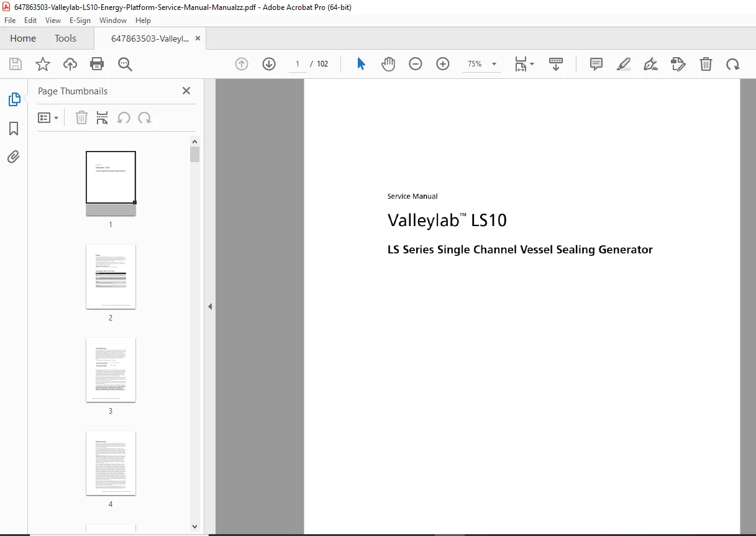Switch to the Tools tab
The height and width of the screenshot is (536, 756).
(x=65, y=38)
